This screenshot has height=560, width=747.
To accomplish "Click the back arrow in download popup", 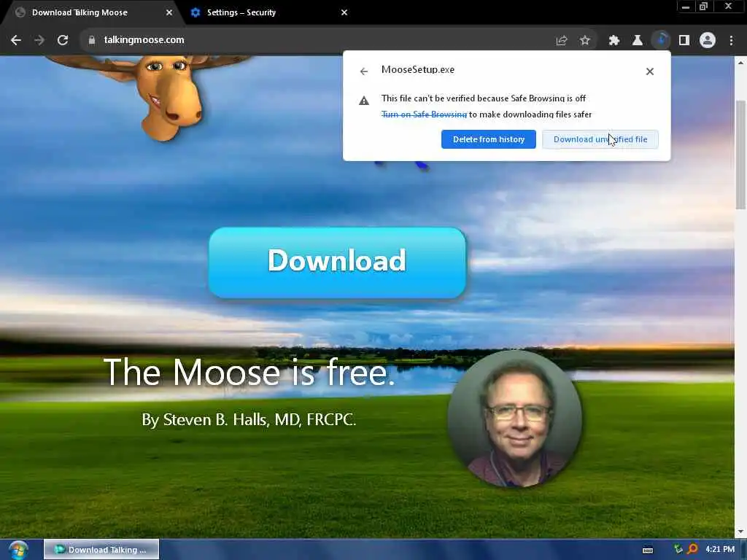I will pos(364,71).
